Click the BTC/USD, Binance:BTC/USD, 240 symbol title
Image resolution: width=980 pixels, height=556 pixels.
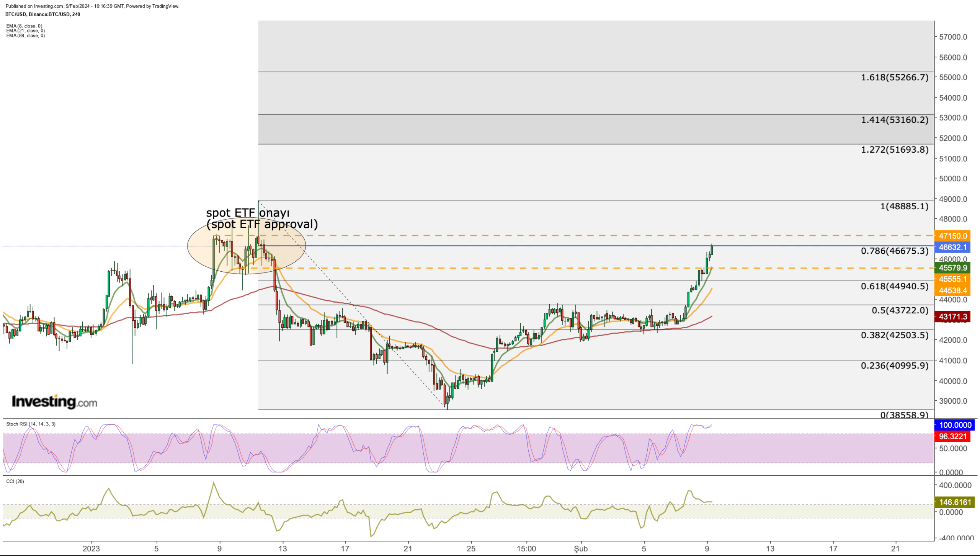(42, 14)
